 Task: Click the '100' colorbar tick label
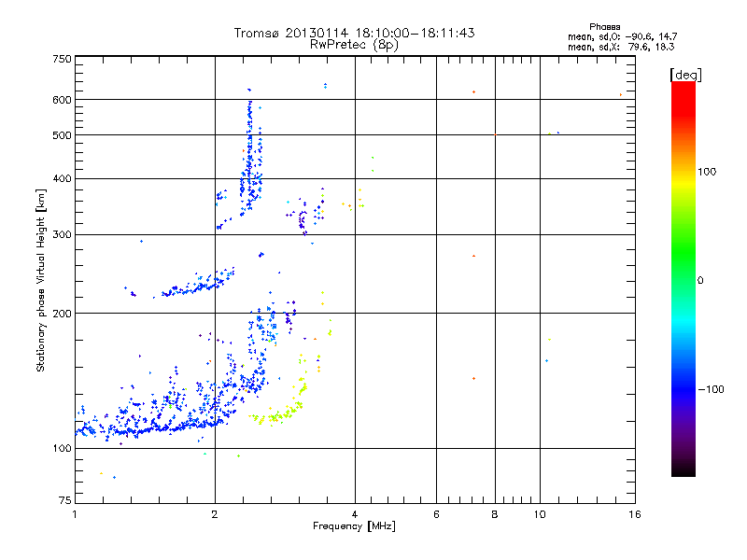[707, 172]
